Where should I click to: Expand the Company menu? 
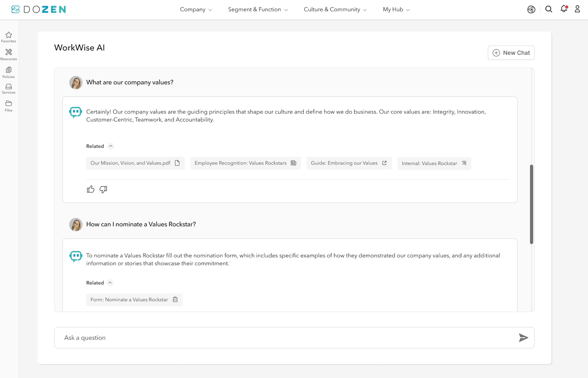coord(196,9)
